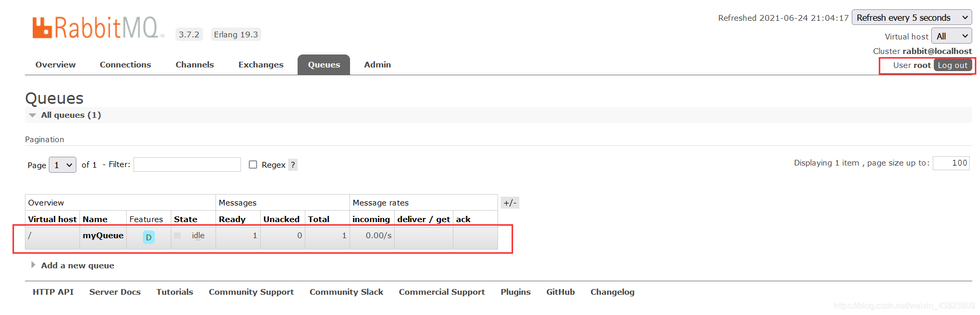Go to the Connections tab
The width and height of the screenshot is (980, 315).
coord(125,65)
